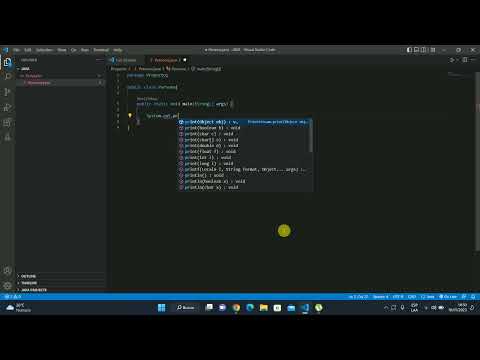480x360 pixels.
Task: Open the Edit menu
Action: tap(28, 50)
